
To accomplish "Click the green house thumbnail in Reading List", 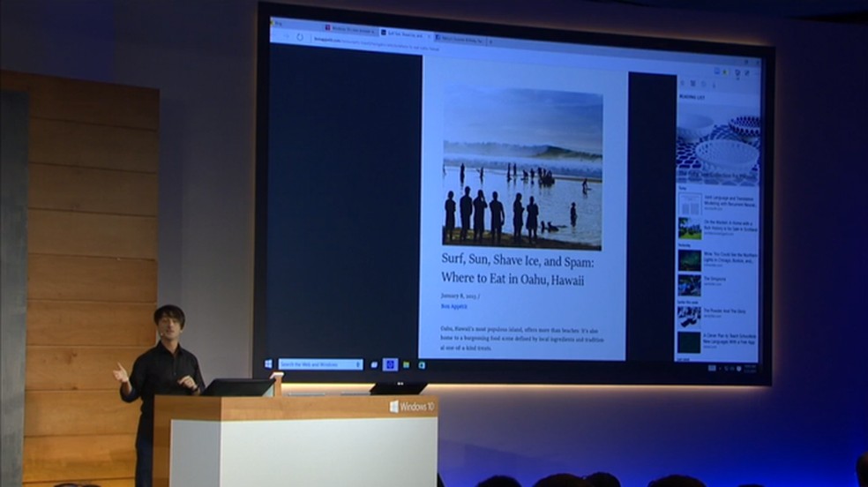I will (690, 229).
